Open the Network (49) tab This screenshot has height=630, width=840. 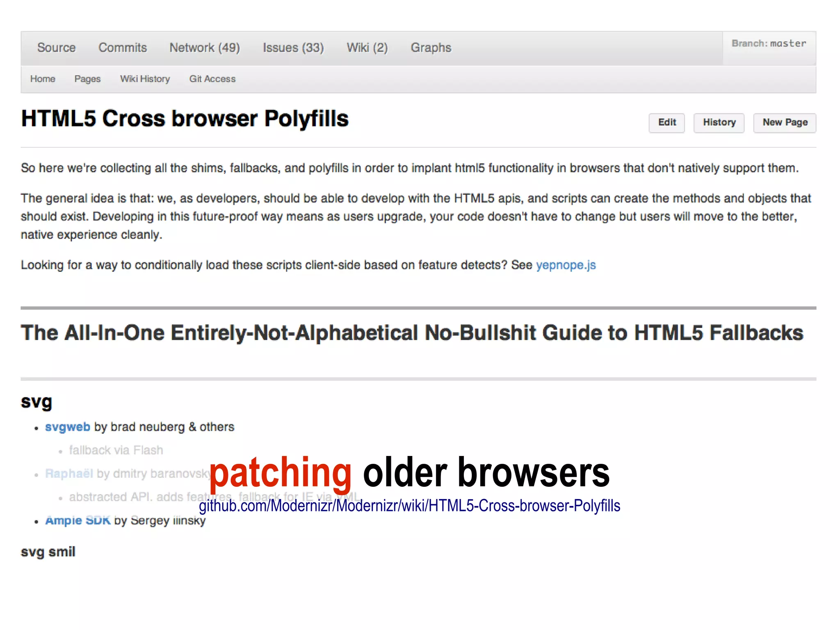tap(205, 48)
